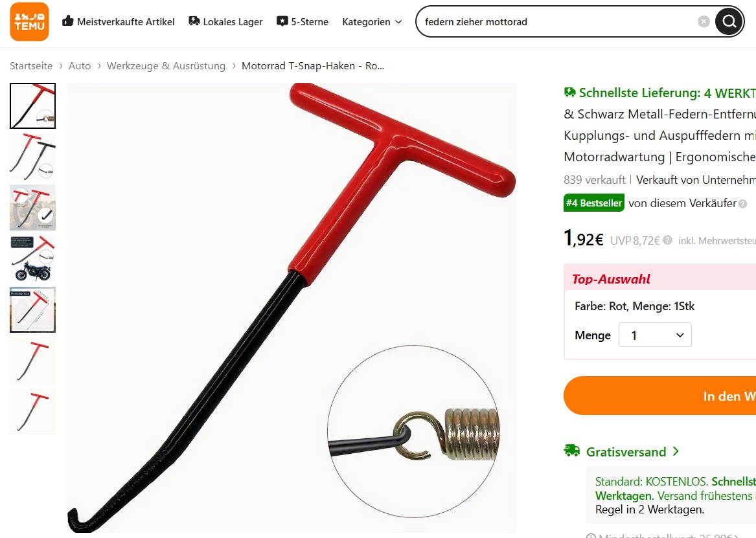
Task: Click the orange In den Warenkorb button
Action: coord(659,396)
